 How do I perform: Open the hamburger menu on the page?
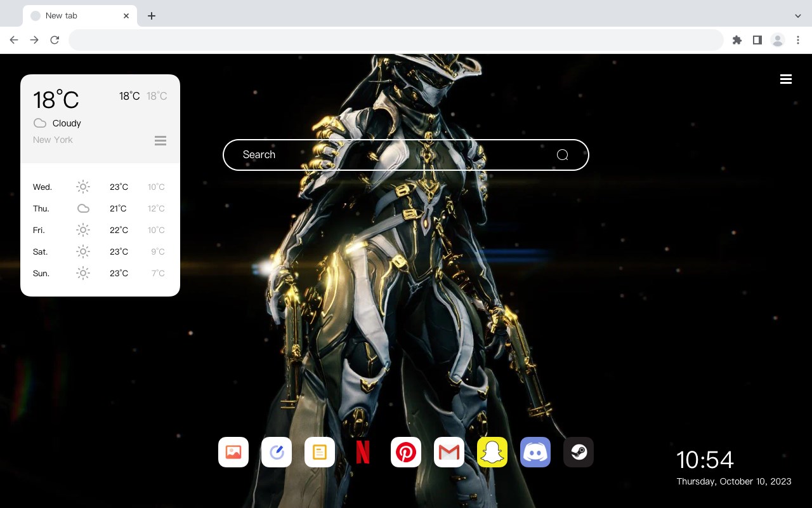coord(786,79)
